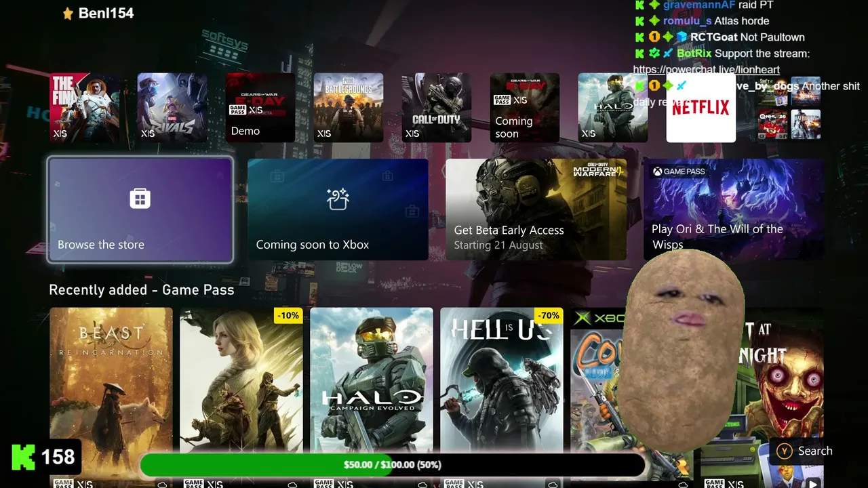Click the green verified badge beside BotRix
The height and width of the screenshot is (488, 868).
[654, 54]
